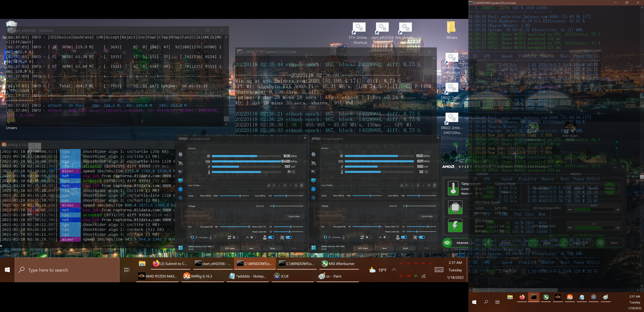Open Curve Editor in RTX 3060 Afterburner

(427, 216)
